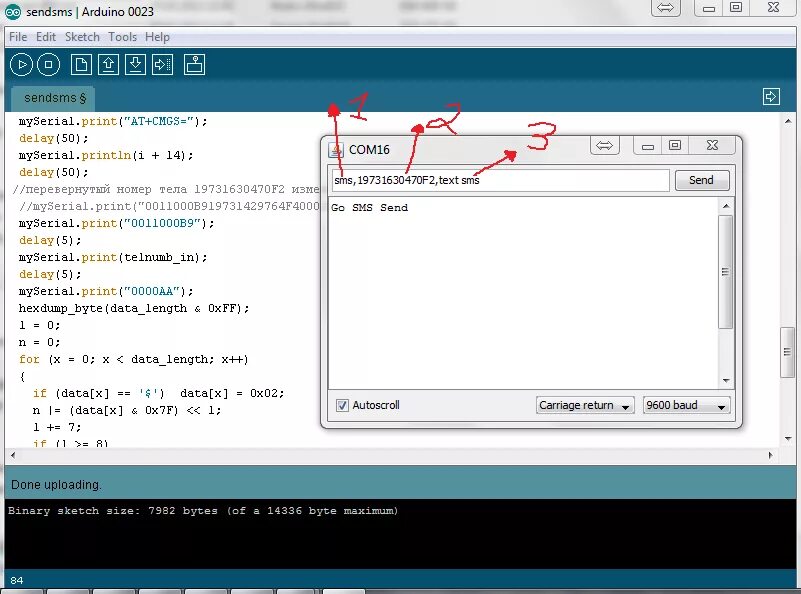
Task: Click the serial monitor command input field
Action: pos(501,180)
